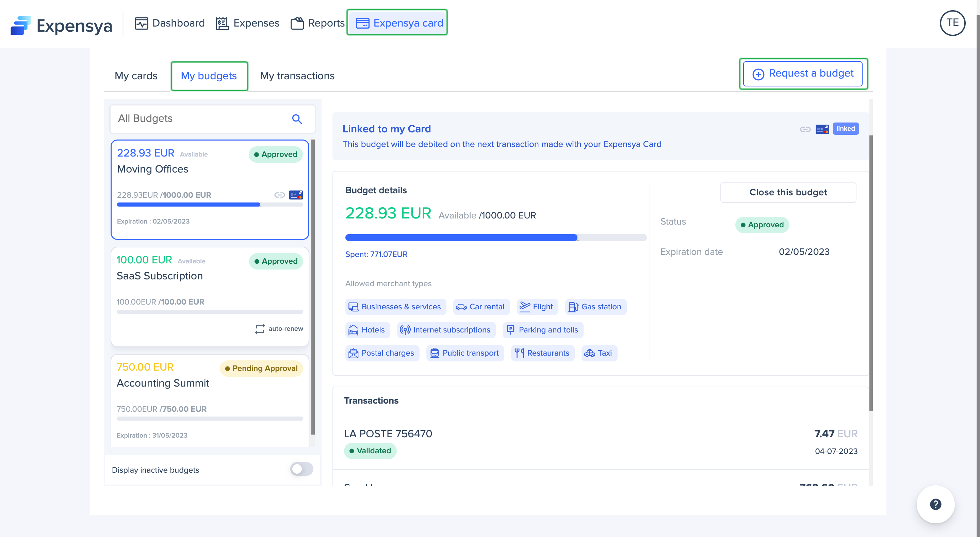This screenshot has height=537, width=980.
Task: Select the Accounting Summit budget card
Action: pyautogui.click(x=210, y=400)
